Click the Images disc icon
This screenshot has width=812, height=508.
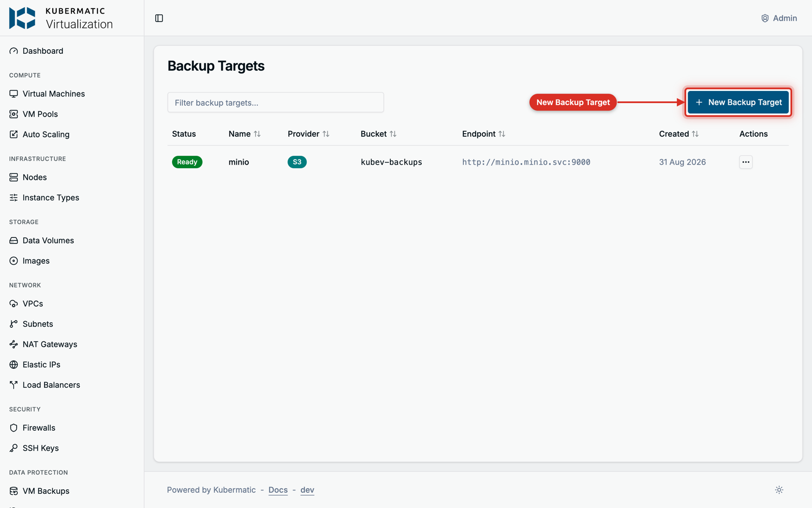tap(14, 261)
